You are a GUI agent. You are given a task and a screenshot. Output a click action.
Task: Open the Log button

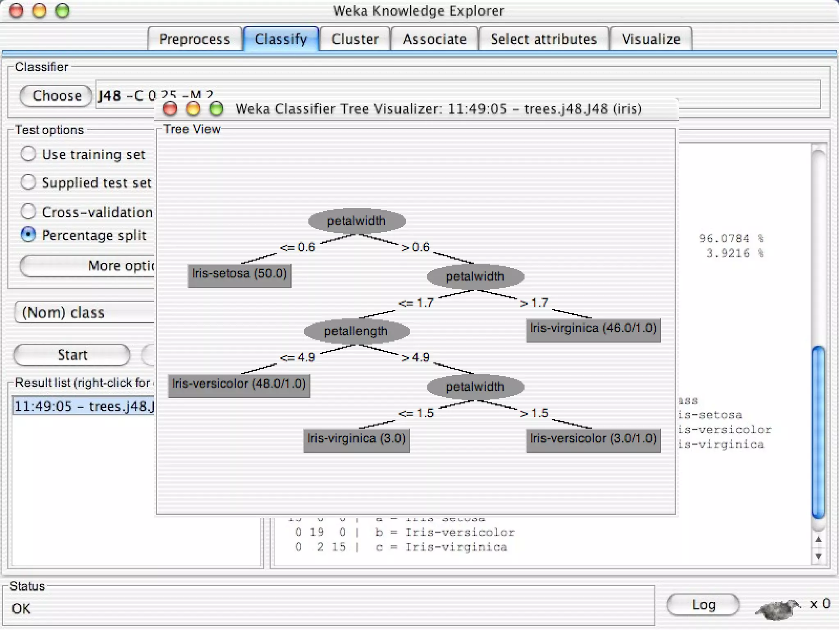click(x=703, y=605)
